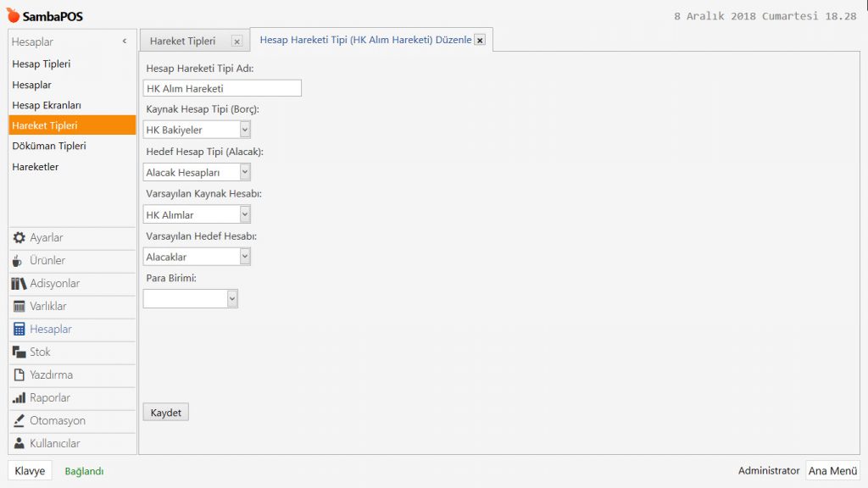Open the Para Birimi dropdown
The image size is (868, 488).
tap(232, 298)
